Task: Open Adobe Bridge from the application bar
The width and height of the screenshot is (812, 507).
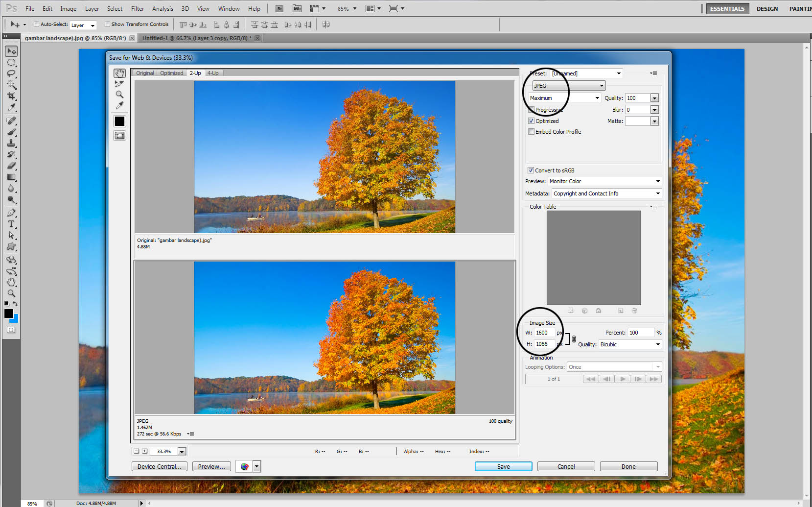Action: (x=279, y=8)
